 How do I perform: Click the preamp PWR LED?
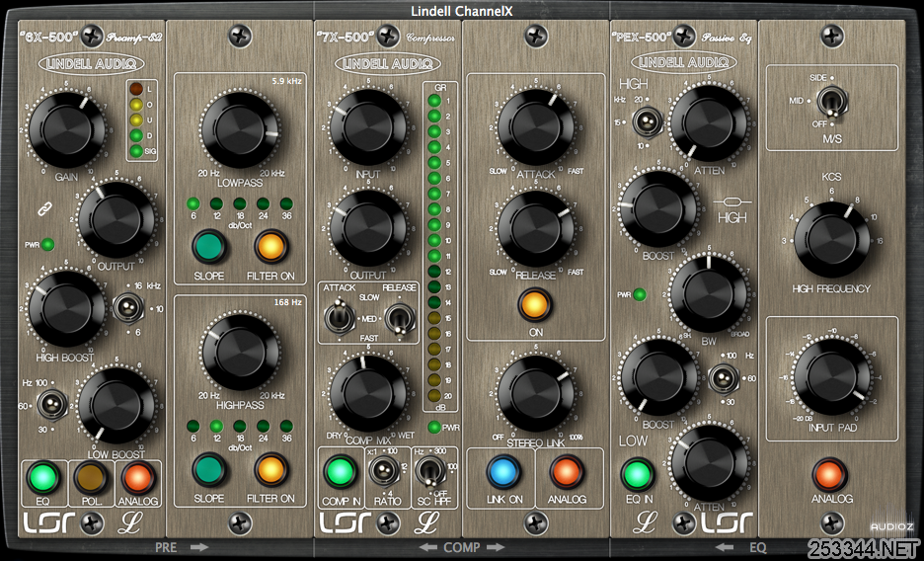(x=48, y=245)
